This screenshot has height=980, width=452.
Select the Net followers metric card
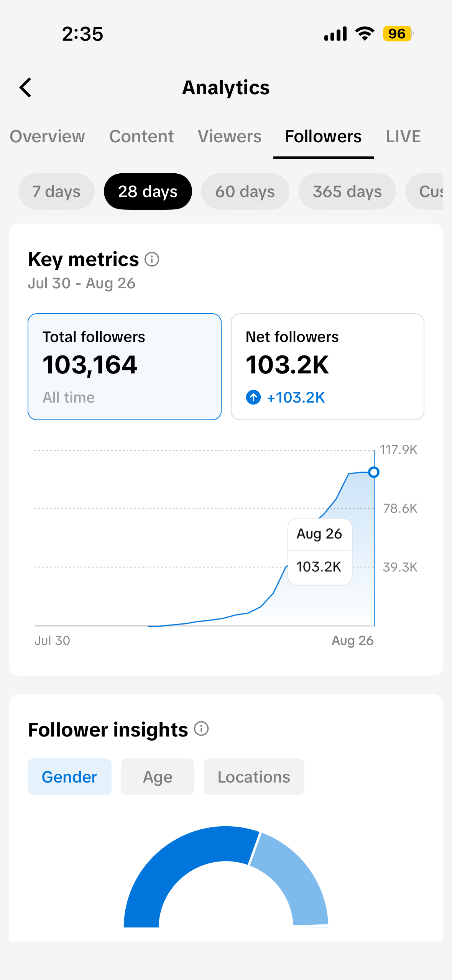coord(327,367)
